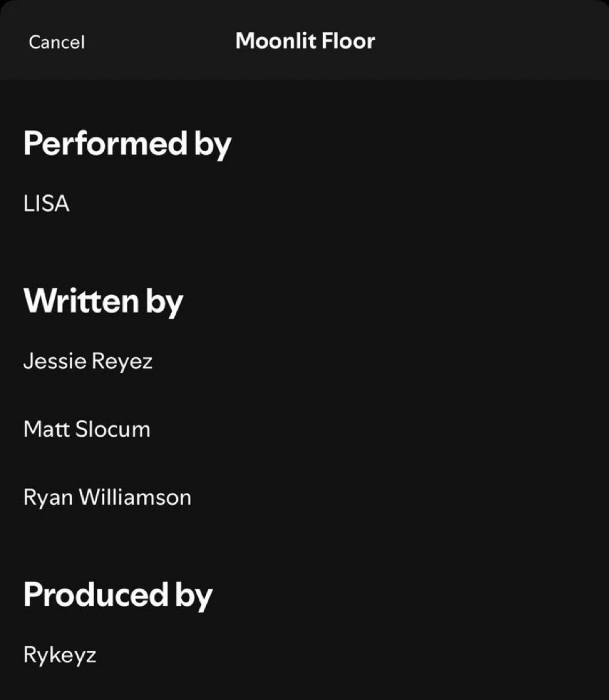Select the Rykeyz entry under Produced by
The height and width of the screenshot is (700, 609).
coord(60,655)
